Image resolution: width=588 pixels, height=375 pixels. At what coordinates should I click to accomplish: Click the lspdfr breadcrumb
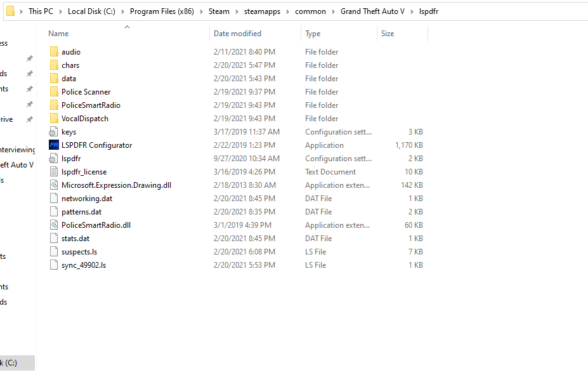coord(429,11)
